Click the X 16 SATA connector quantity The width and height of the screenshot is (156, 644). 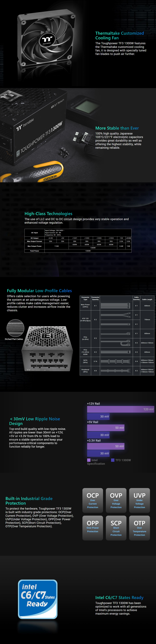pos(95,361)
